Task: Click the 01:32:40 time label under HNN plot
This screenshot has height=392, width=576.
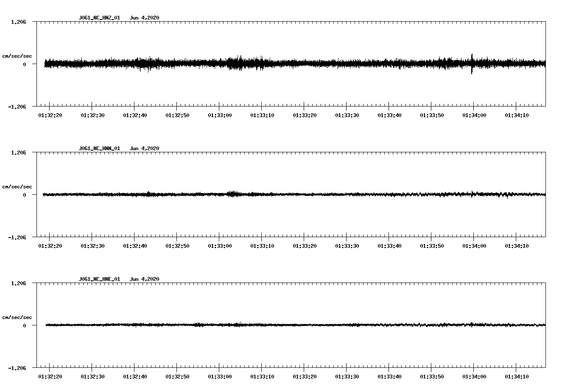Action: click(135, 246)
